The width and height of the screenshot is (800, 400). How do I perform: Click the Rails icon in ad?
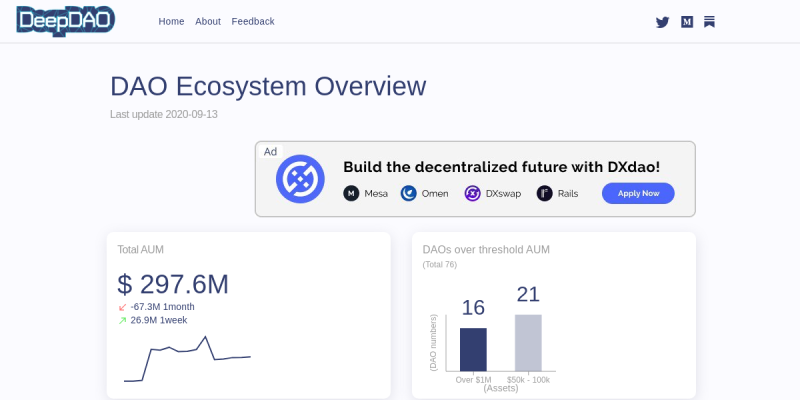tap(544, 194)
